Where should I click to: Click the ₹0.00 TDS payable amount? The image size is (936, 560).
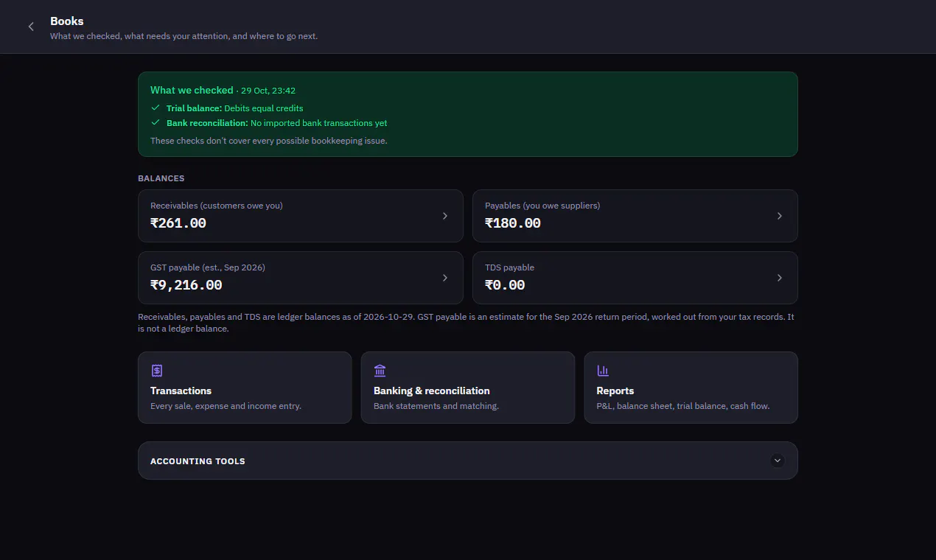[505, 285]
